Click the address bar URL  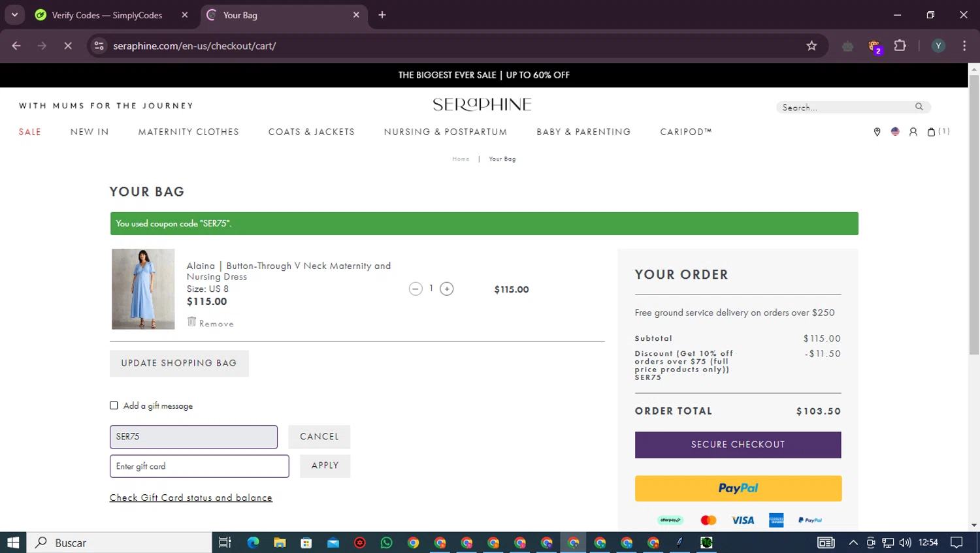[195, 46]
